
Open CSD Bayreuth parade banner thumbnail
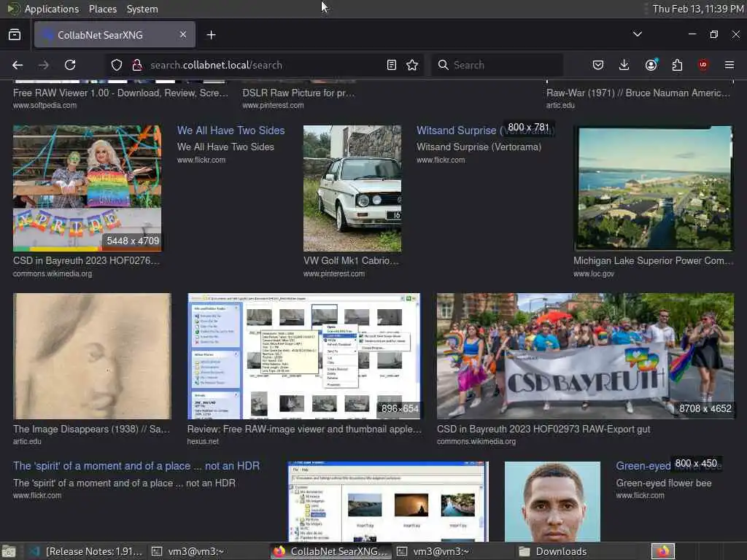tap(586, 356)
